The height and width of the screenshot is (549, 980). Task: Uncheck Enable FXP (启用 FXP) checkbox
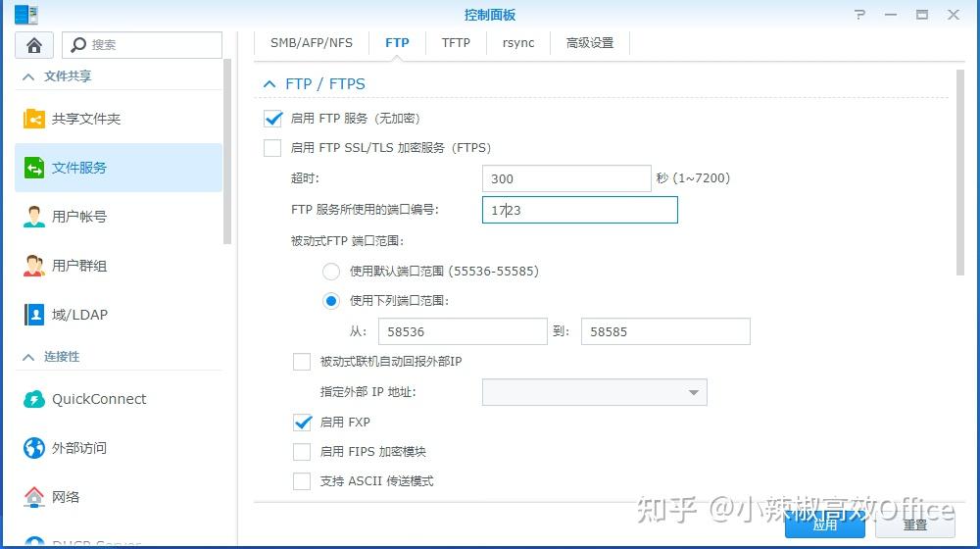tap(302, 423)
